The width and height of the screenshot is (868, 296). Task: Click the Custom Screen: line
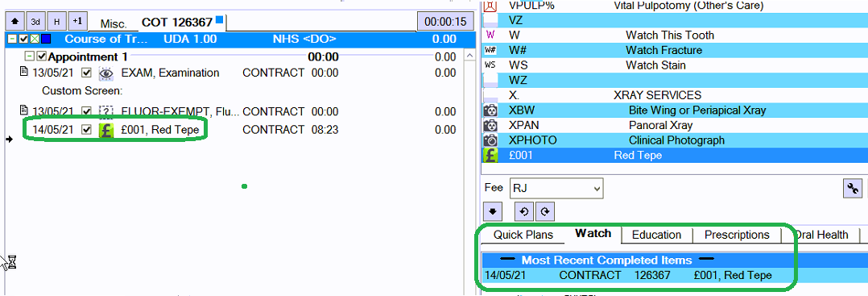click(x=82, y=90)
